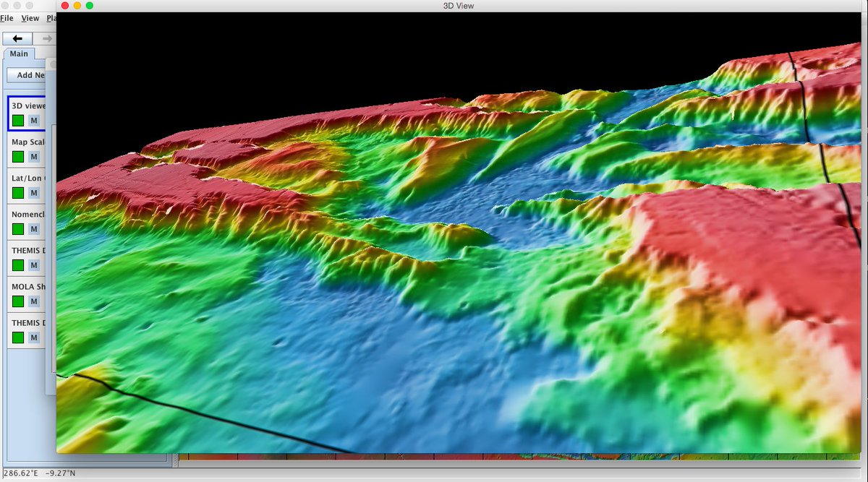The image size is (868, 482).
Task: Close the 3D View window
Action: tap(65, 6)
